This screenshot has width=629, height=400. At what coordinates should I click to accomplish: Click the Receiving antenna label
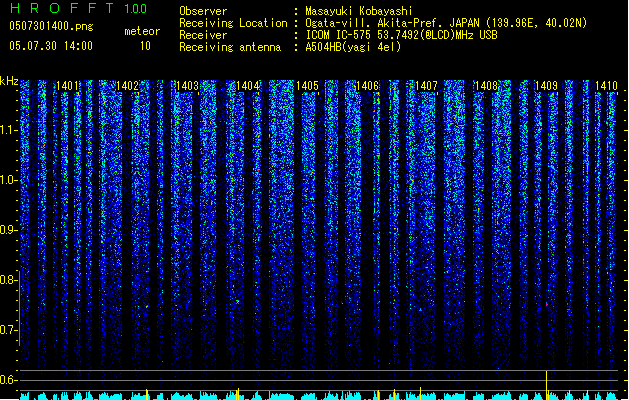point(230,47)
